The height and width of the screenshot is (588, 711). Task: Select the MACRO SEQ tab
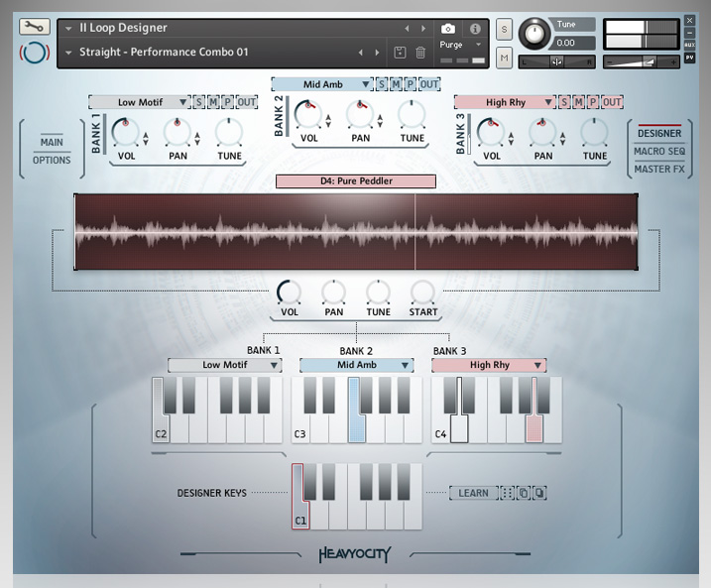(659, 151)
